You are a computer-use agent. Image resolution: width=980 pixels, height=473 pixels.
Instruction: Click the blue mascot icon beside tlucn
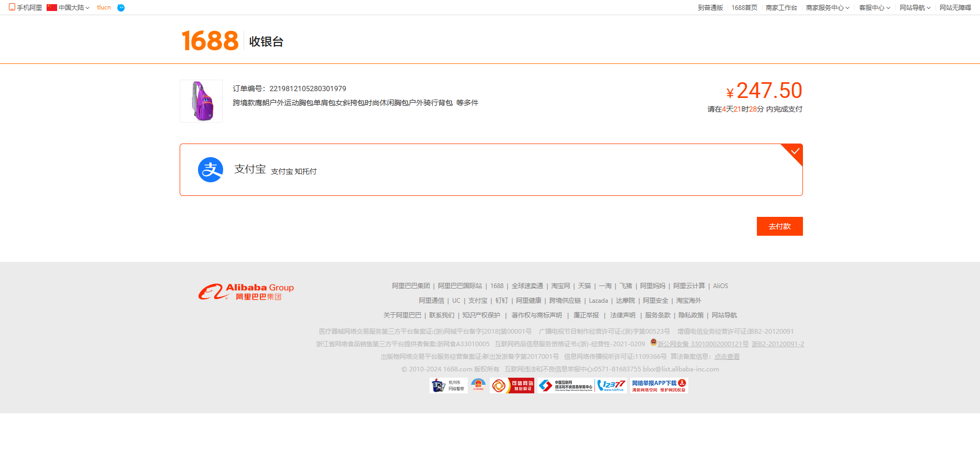click(x=121, y=8)
